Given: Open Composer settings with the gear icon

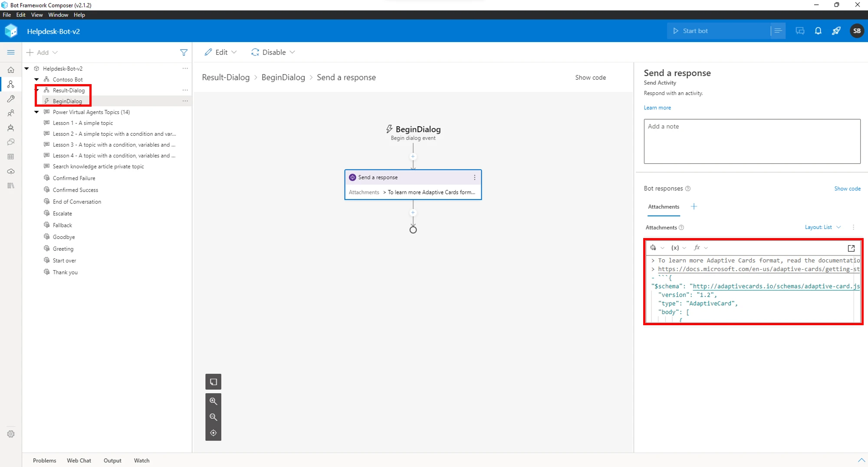Looking at the screenshot, I should click(11, 434).
